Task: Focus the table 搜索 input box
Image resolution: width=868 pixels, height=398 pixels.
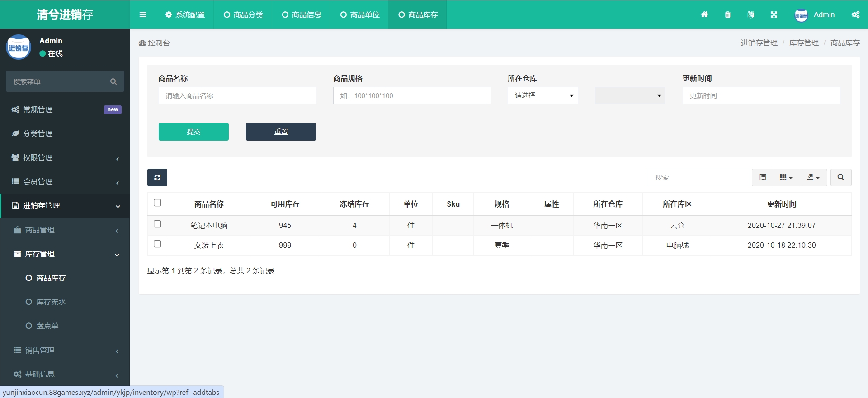Action: click(698, 177)
